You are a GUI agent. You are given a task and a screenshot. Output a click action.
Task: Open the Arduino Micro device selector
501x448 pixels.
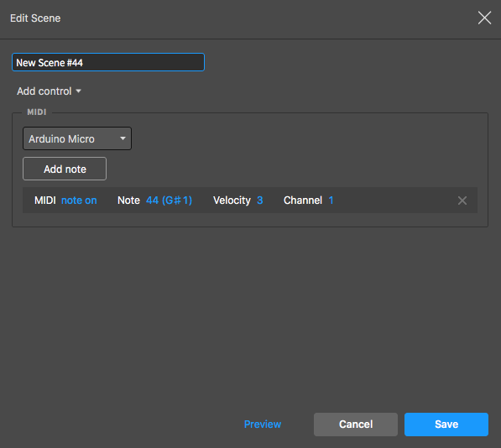77,138
